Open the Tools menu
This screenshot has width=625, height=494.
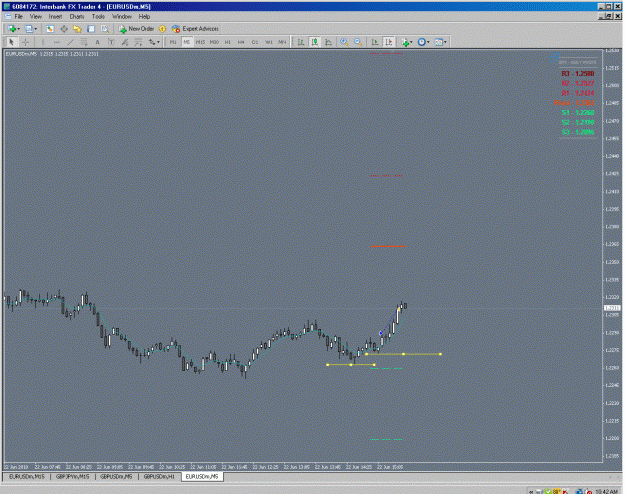98,17
